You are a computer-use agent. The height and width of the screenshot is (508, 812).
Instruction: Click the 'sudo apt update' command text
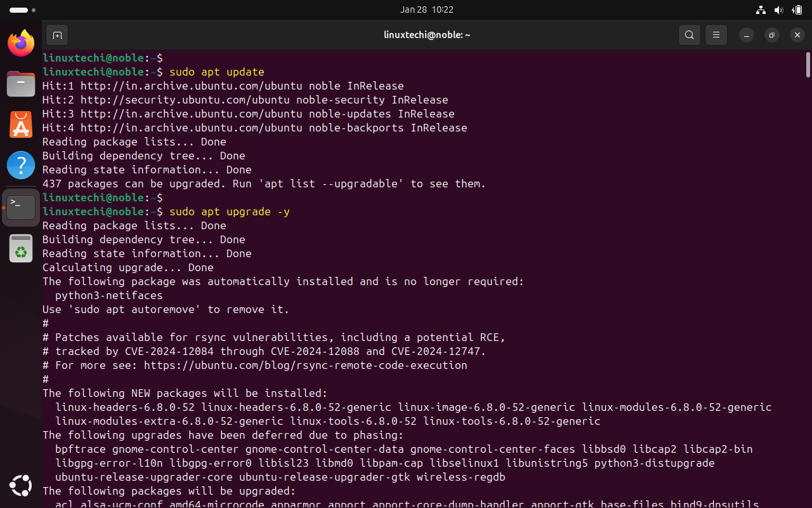(217, 72)
